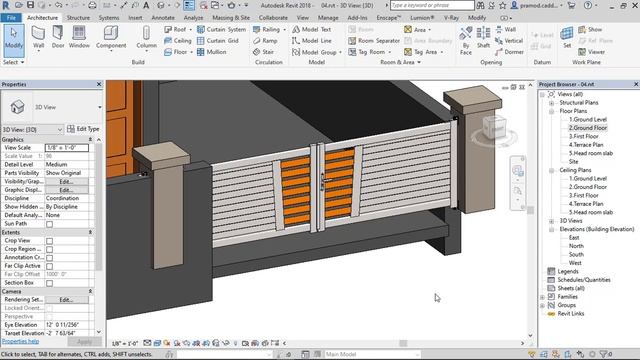
Task: Click the Set work plane tool
Action: click(567, 38)
